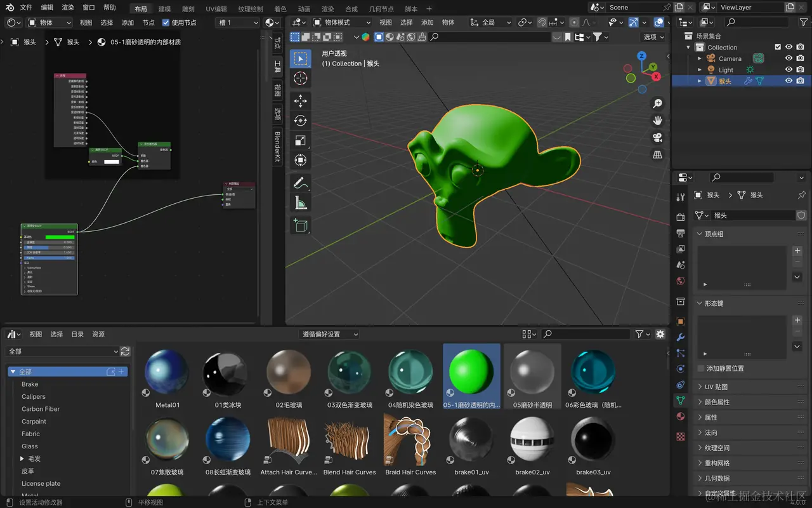Select Carbon Fiber catalog
The height and width of the screenshot is (508, 812).
click(x=41, y=409)
